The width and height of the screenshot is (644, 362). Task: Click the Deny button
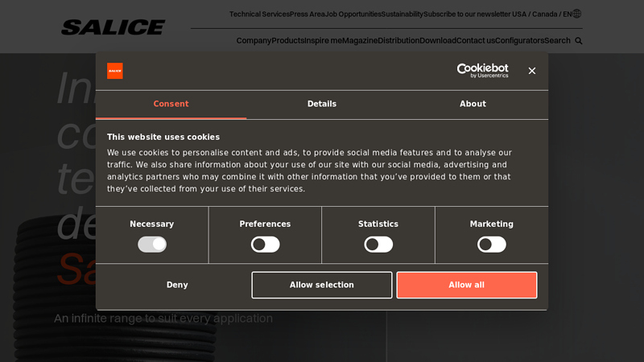177,285
